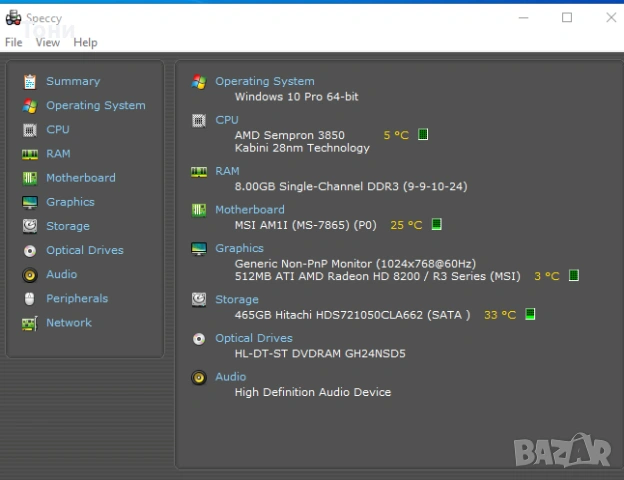
Task: Select Audio in the sidebar
Action: tap(62, 274)
